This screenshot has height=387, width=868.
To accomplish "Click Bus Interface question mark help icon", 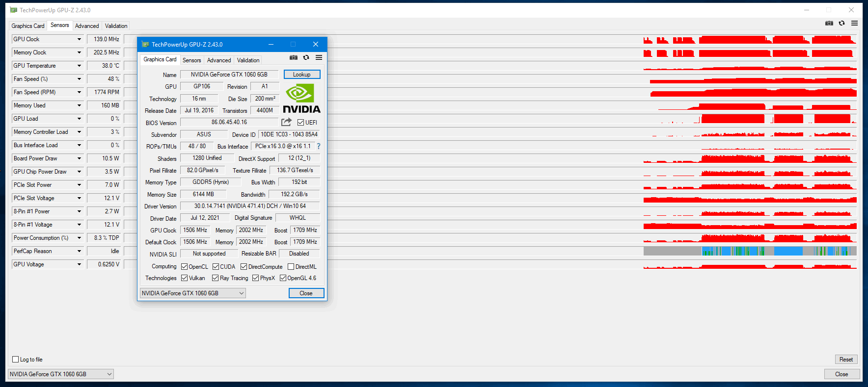I will (319, 146).
